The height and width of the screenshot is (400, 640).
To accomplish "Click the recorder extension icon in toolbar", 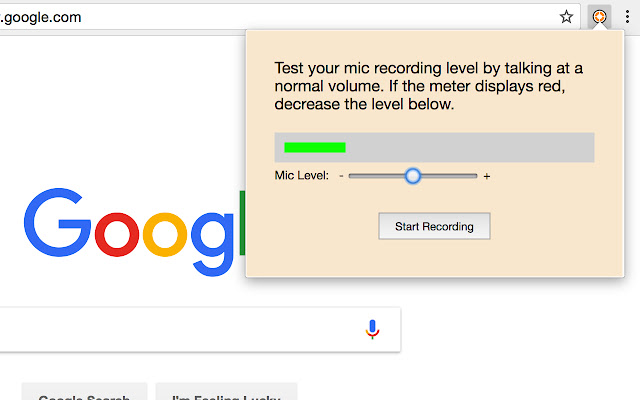I will click(599, 17).
